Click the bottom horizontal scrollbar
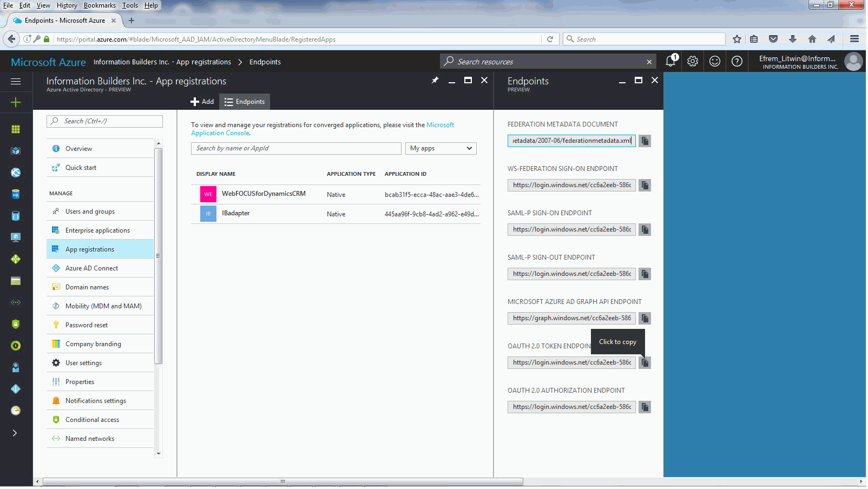868x489 pixels. (282, 481)
